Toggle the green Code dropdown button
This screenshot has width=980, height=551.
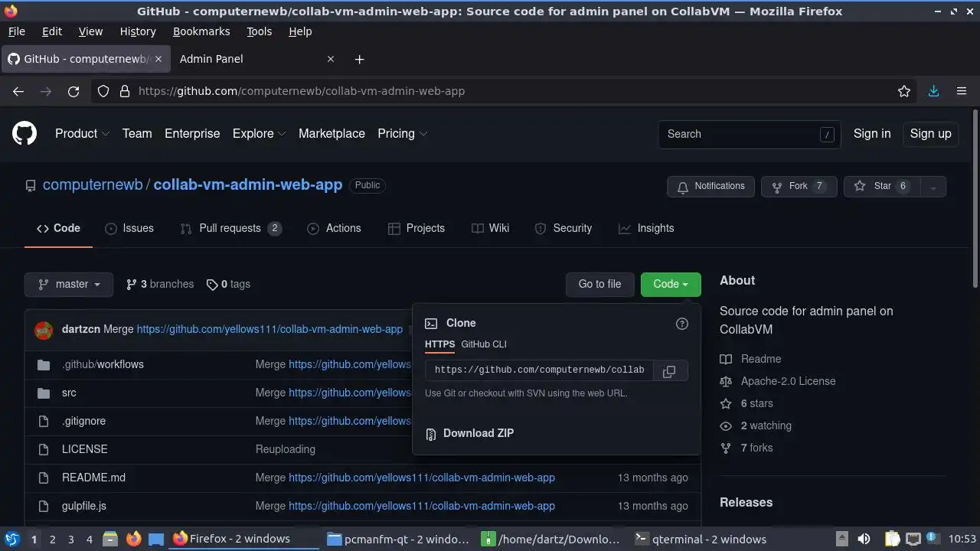click(671, 285)
